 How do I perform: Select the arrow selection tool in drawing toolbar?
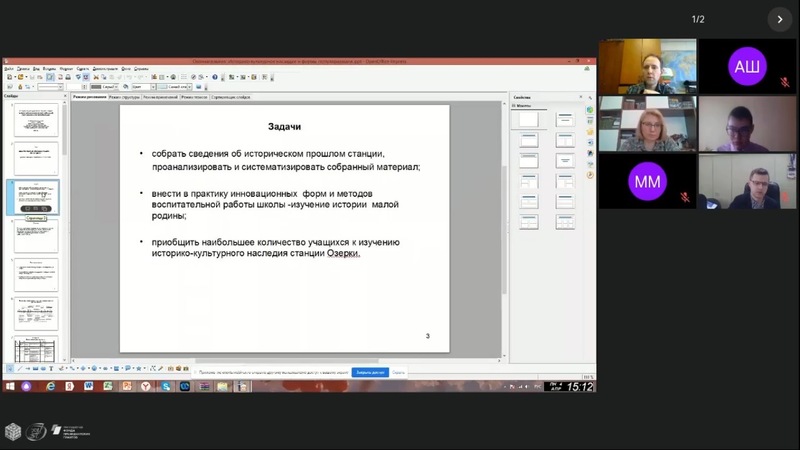point(10,367)
